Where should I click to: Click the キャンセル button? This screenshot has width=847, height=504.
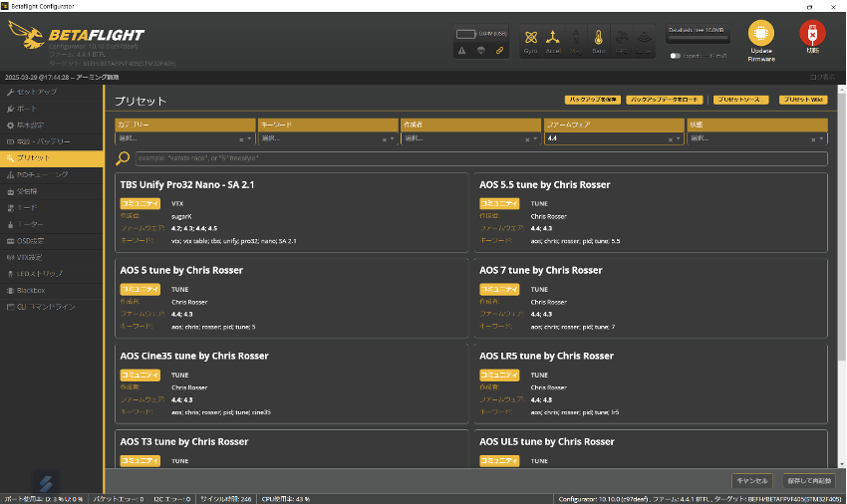[752, 481]
